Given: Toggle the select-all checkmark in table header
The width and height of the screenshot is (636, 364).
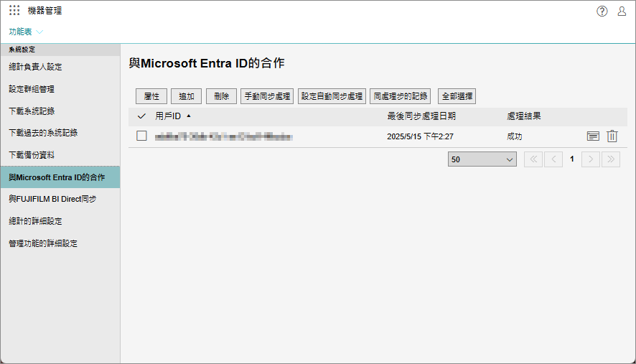Looking at the screenshot, I should click(x=141, y=116).
